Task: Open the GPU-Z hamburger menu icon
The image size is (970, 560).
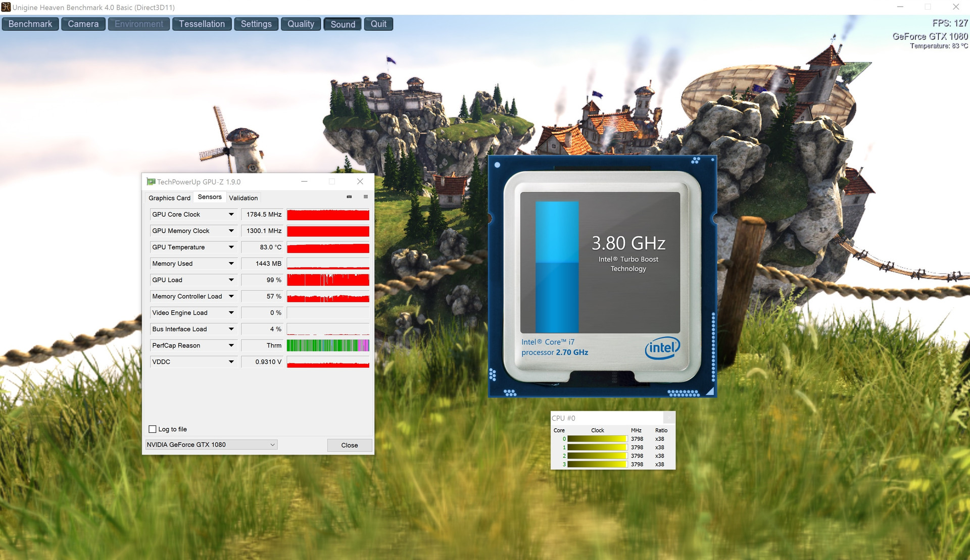Action: tap(366, 197)
